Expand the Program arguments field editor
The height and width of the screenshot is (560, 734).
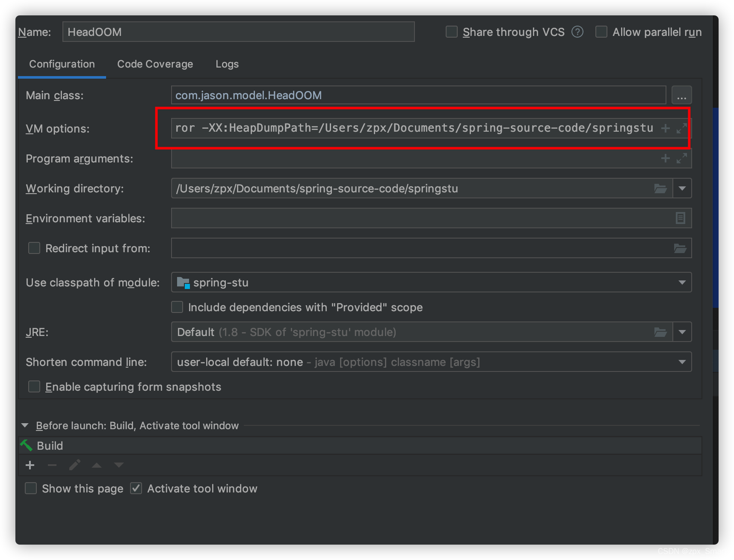[x=682, y=159]
